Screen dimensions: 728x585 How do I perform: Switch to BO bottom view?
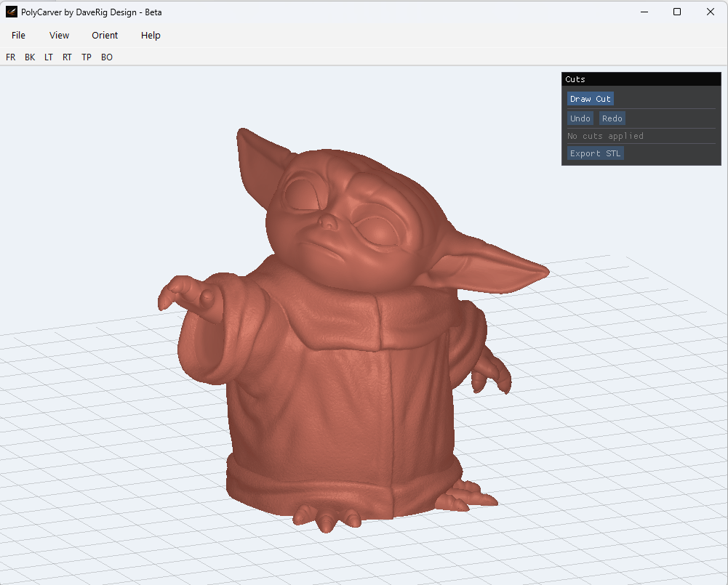(107, 57)
